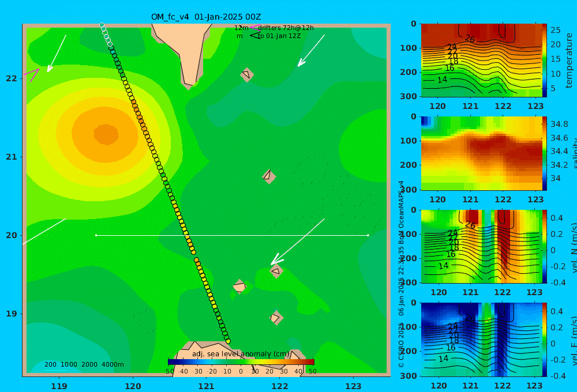This screenshot has width=577, height=392.
Task: Click the white arrowhead at the map's top-left
Action: click(x=50, y=67)
